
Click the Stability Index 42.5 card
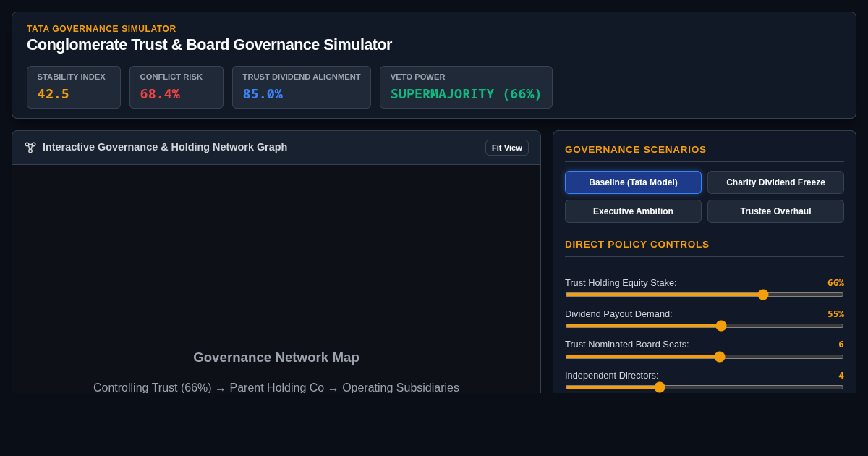tap(74, 88)
